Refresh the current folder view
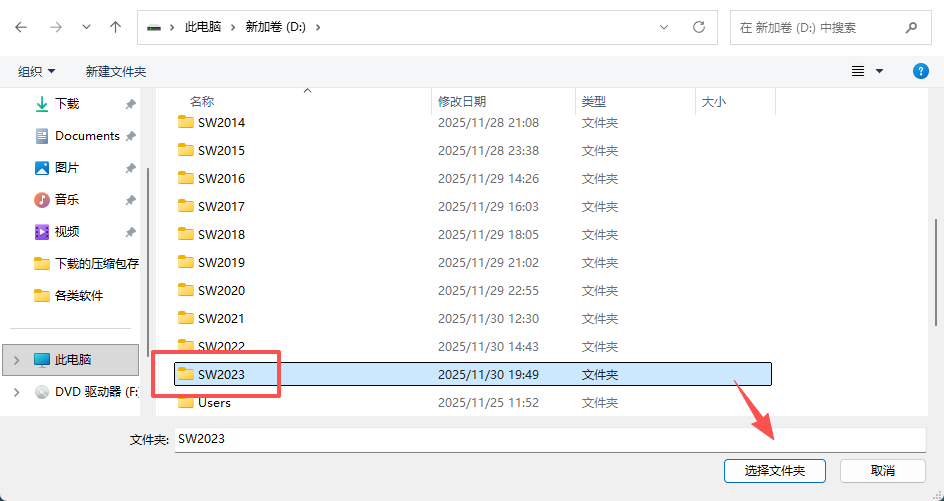This screenshot has height=501, width=944. click(x=699, y=27)
